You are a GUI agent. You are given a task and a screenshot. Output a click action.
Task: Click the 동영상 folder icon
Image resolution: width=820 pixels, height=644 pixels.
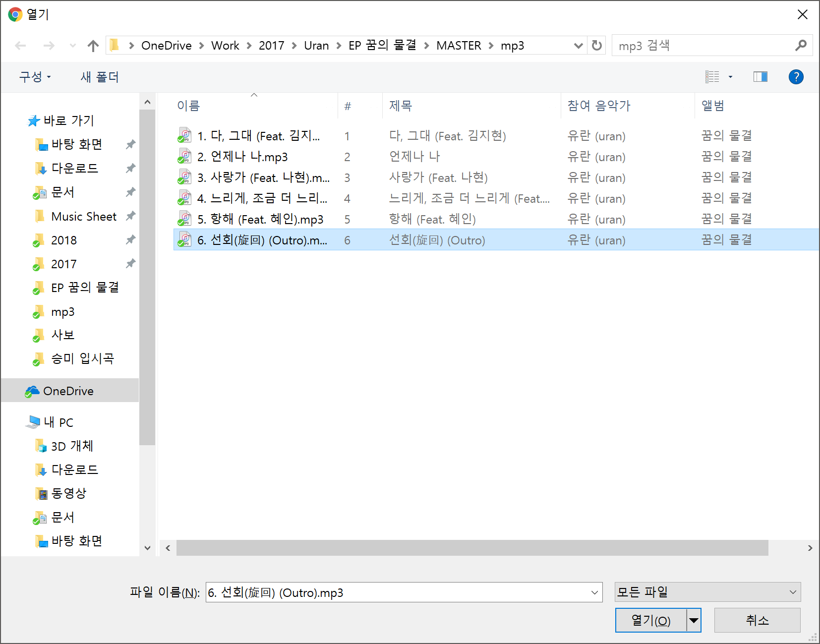(42, 493)
